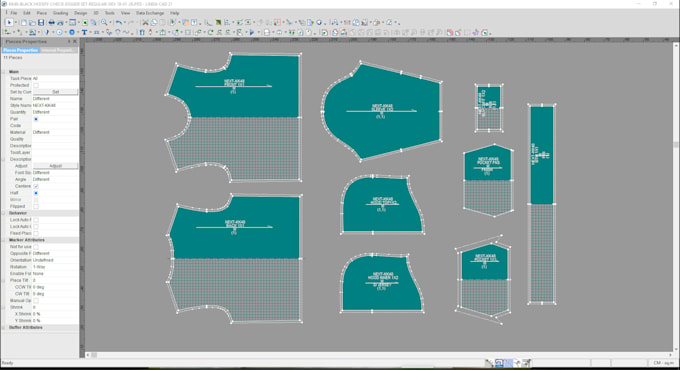
Task: Collapse the Description subsection expander
Action: pos(4,159)
